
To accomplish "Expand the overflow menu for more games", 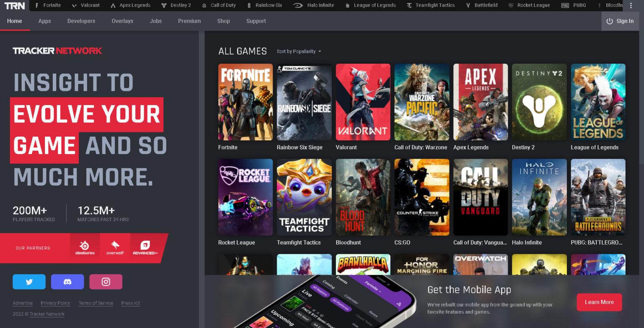I will pyautogui.click(x=631, y=5).
